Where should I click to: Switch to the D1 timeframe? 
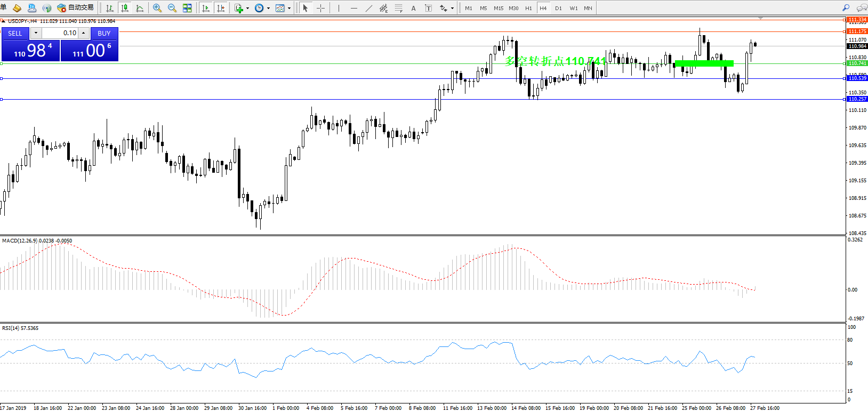coord(558,8)
